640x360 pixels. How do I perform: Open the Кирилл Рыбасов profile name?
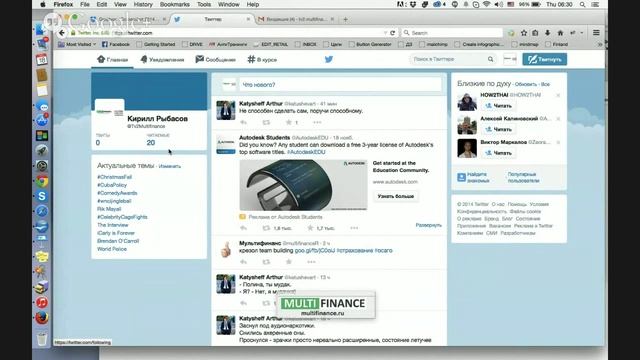[x=158, y=119]
